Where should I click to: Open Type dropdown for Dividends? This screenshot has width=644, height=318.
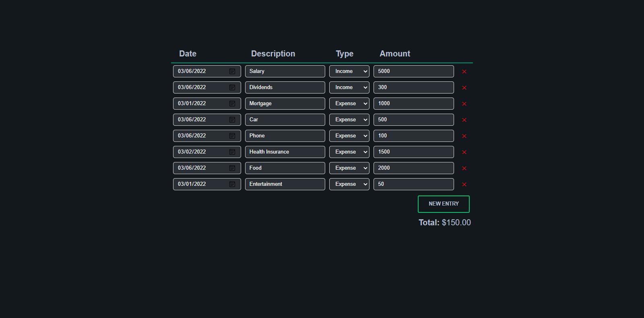[349, 87]
